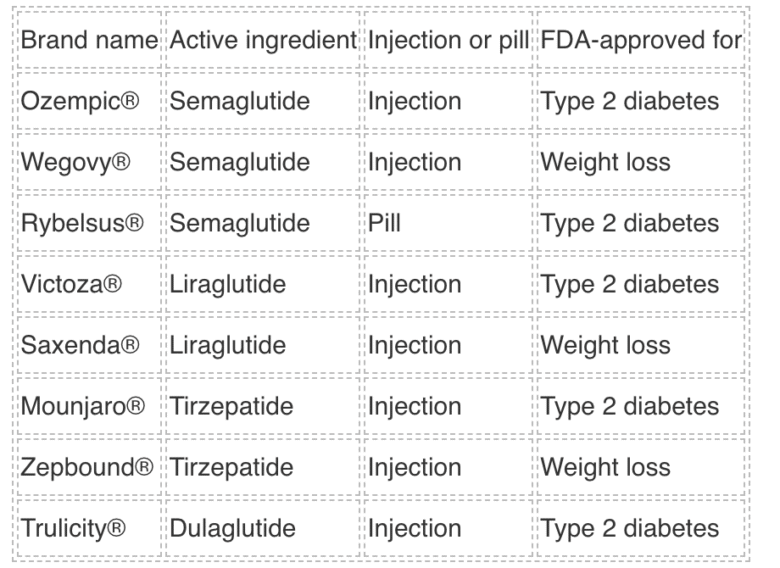Viewport: 780px width, 568px height.
Task: Click Liraglutide in the Victoza row
Action: click(x=227, y=284)
